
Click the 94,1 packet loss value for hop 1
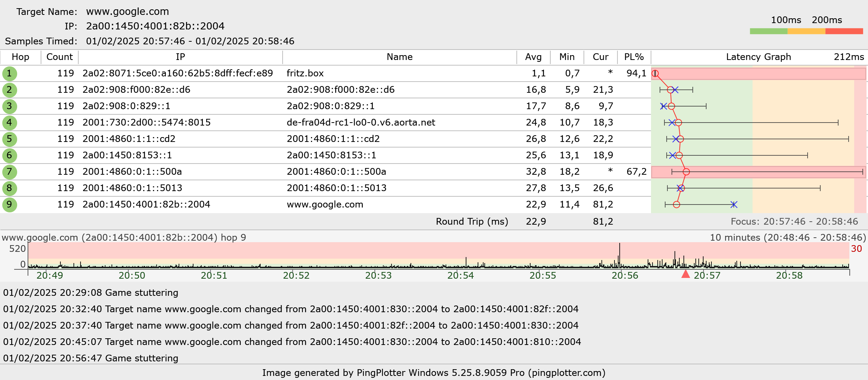coord(636,73)
